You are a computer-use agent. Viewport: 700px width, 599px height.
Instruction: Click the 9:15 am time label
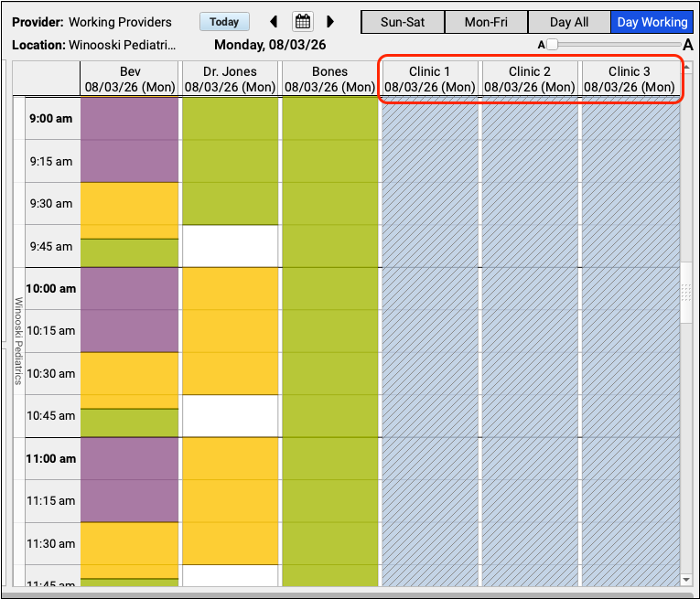coord(51,162)
